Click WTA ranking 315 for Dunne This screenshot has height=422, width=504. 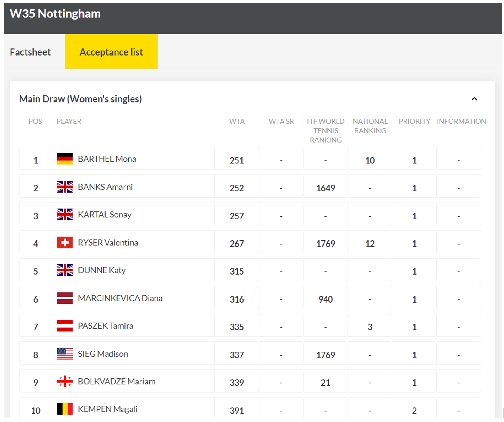pyautogui.click(x=237, y=272)
